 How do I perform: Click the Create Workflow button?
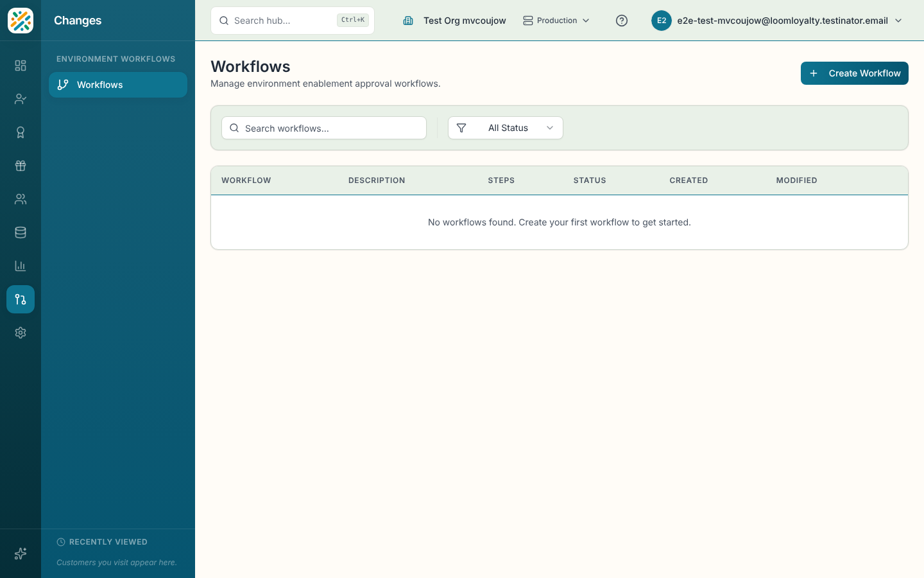[855, 73]
